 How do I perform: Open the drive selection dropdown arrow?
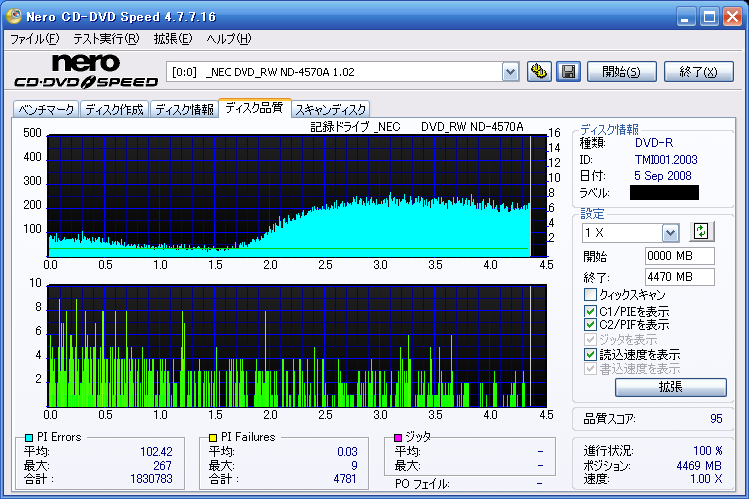(x=511, y=72)
